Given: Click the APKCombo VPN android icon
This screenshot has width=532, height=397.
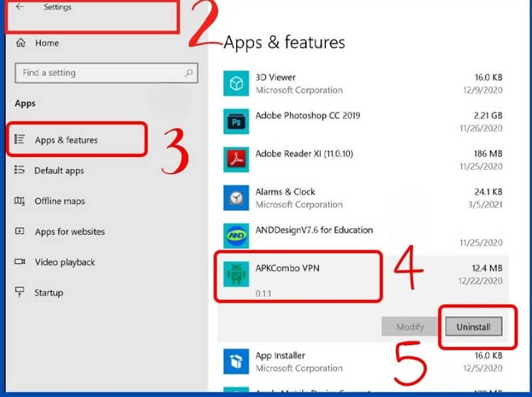Looking at the screenshot, I should coord(236,274).
